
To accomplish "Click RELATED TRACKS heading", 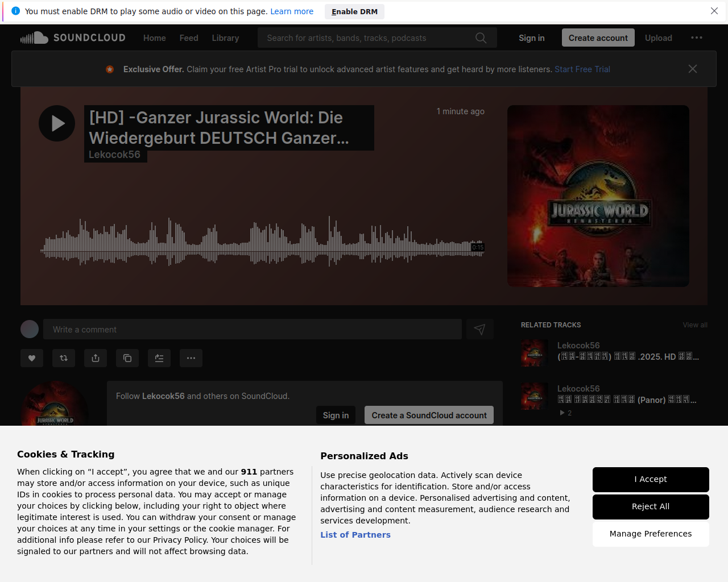I will (x=551, y=325).
